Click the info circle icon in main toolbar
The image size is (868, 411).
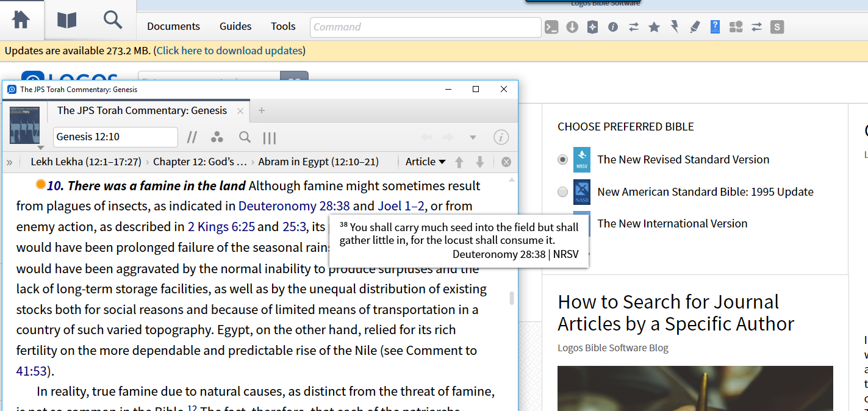[x=613, y=27]
